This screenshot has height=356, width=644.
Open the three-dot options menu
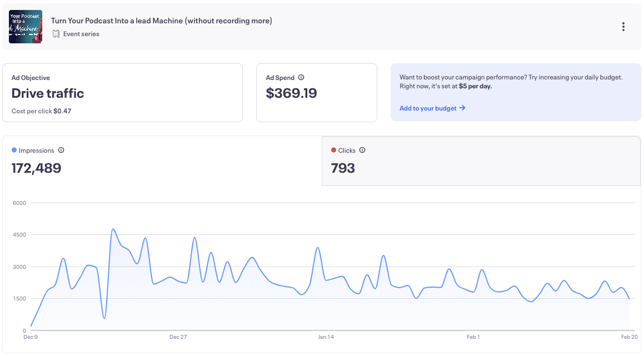623,26
